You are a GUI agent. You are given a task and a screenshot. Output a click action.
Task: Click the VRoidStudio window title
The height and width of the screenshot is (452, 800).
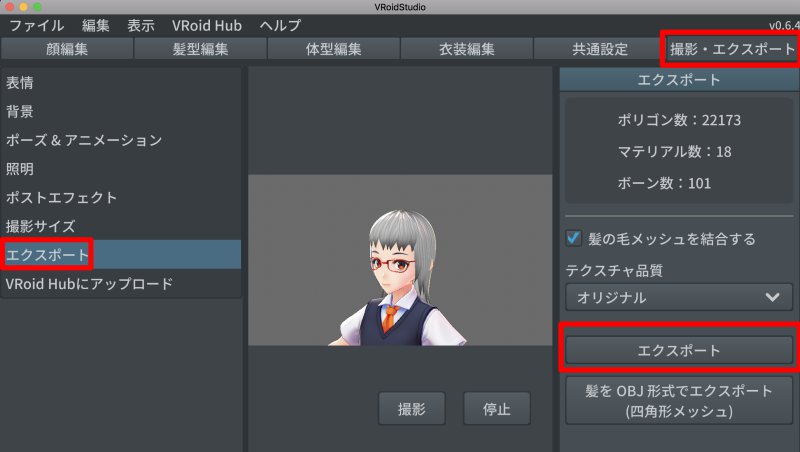click(400, 7)
